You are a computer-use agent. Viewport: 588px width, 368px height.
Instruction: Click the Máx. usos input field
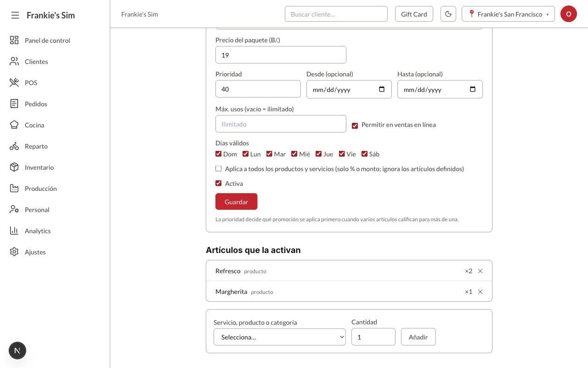[x=281, y=124]
